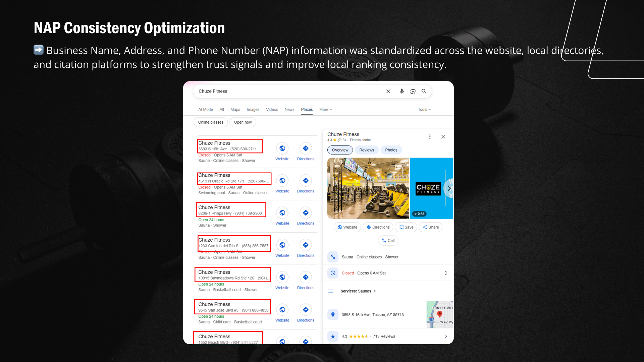
Task: Open the three-dot menu in Chuze Fitness panel
Action: (430, 137)
